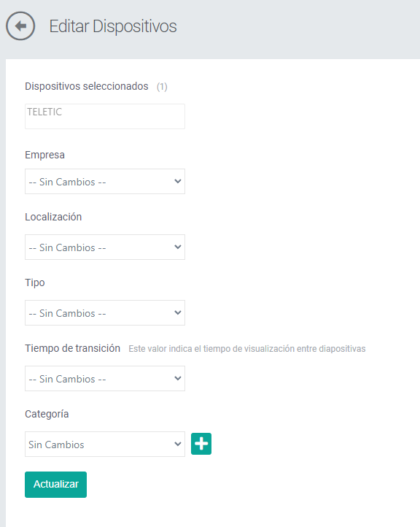The width and height of the screenshot is (420, 527).
Task: Add a new category with the plus icon
Action: click(x=201, y=444)
